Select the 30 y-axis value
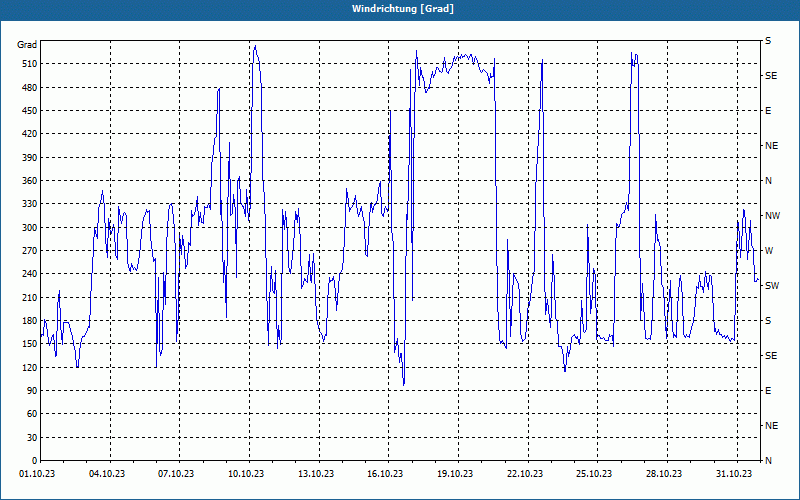 click(x=31, y=437)
